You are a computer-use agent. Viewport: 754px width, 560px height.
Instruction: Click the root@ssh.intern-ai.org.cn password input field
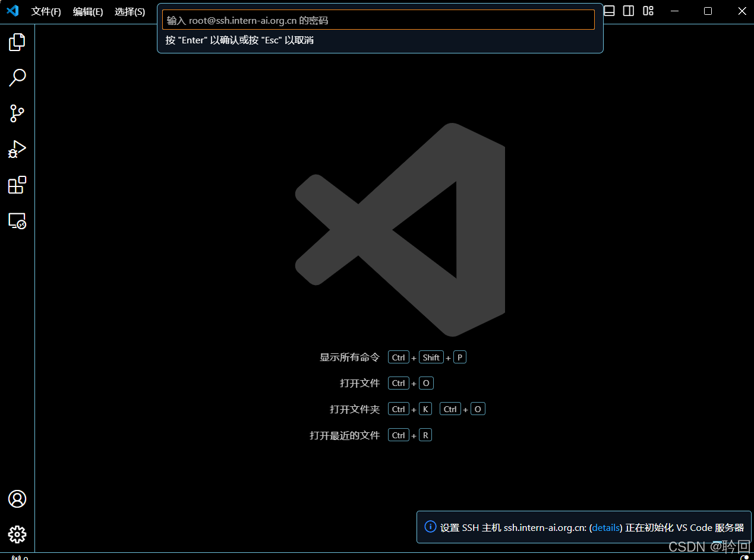(378, 19)
